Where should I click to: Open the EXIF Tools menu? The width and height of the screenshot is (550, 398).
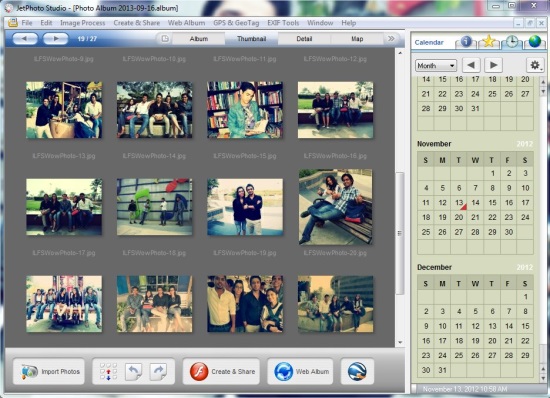(x=283, y=23)
